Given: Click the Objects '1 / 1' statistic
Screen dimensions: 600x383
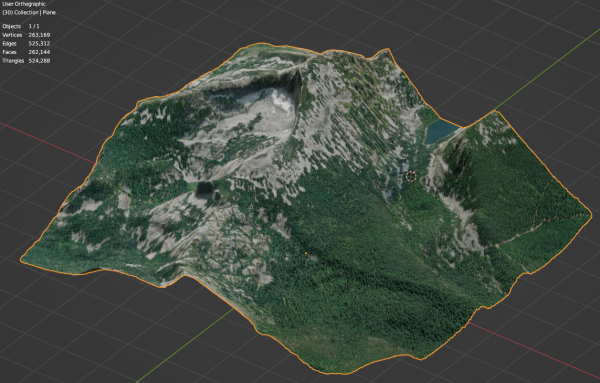Looking at the screenshot, I should click(34, 26).
